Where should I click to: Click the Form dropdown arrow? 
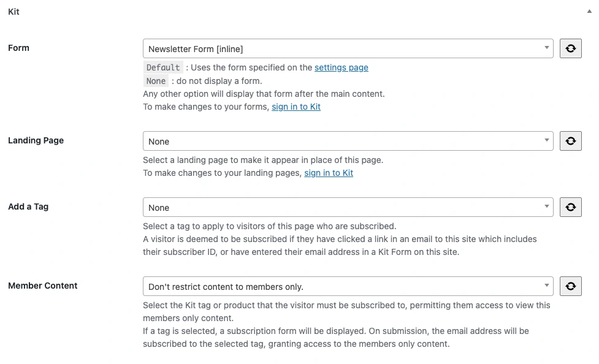[x=547, y=48]
